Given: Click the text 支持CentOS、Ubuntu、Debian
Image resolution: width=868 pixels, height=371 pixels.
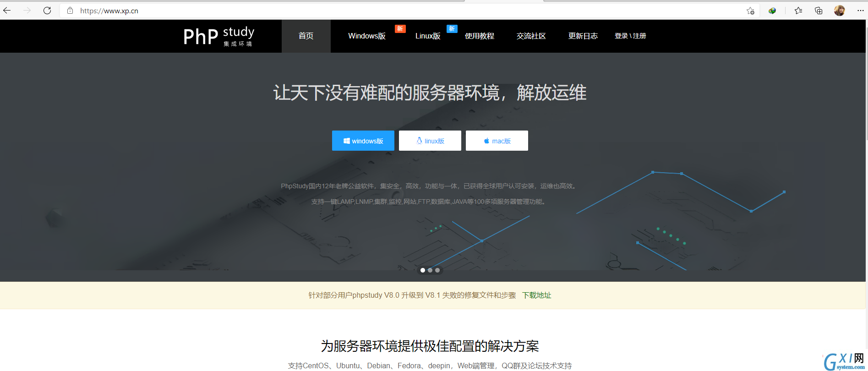Looking at the screenshot, I should pos(430,366).
